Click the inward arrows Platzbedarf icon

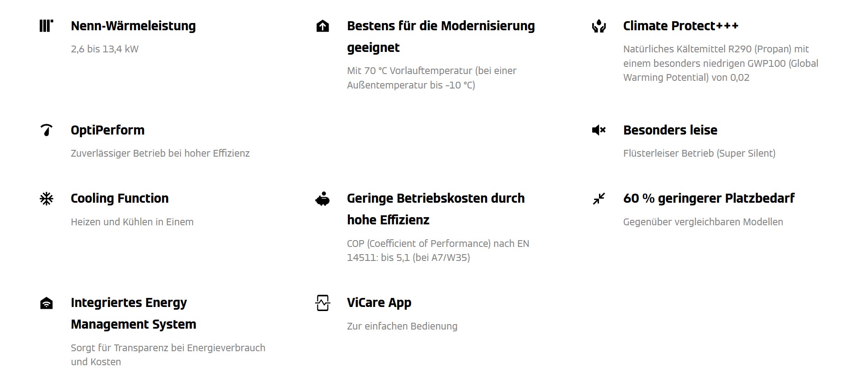tap(599, 199)
